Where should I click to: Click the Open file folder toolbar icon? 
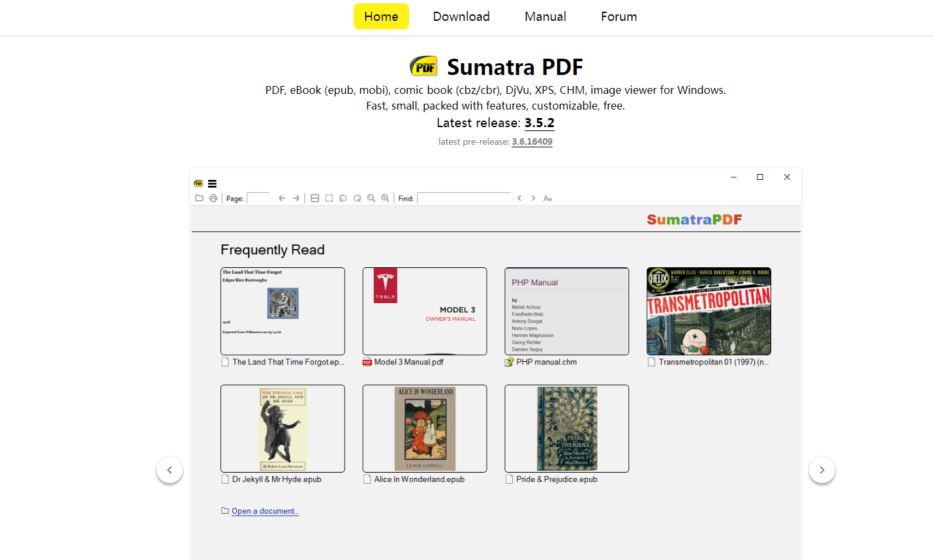(x=199, y=198)
